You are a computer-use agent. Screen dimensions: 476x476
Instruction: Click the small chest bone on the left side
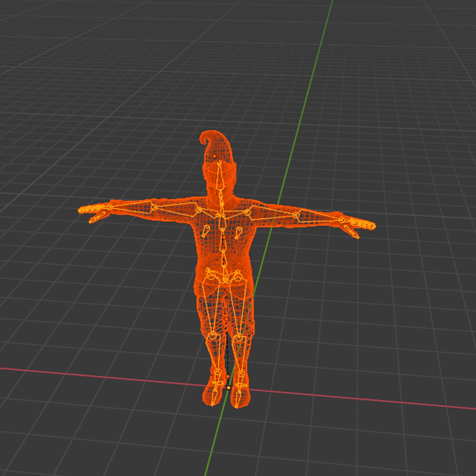pyautogui.click(x=205, y=231)
